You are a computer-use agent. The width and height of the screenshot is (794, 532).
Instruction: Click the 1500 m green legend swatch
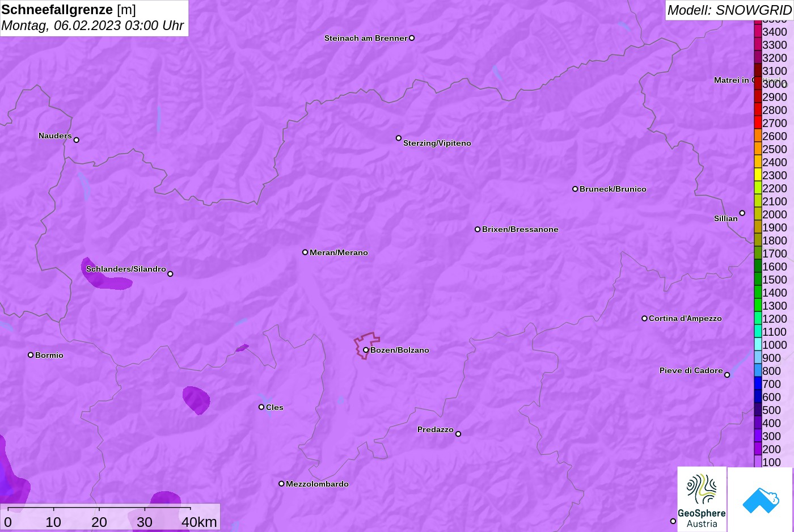758,278
